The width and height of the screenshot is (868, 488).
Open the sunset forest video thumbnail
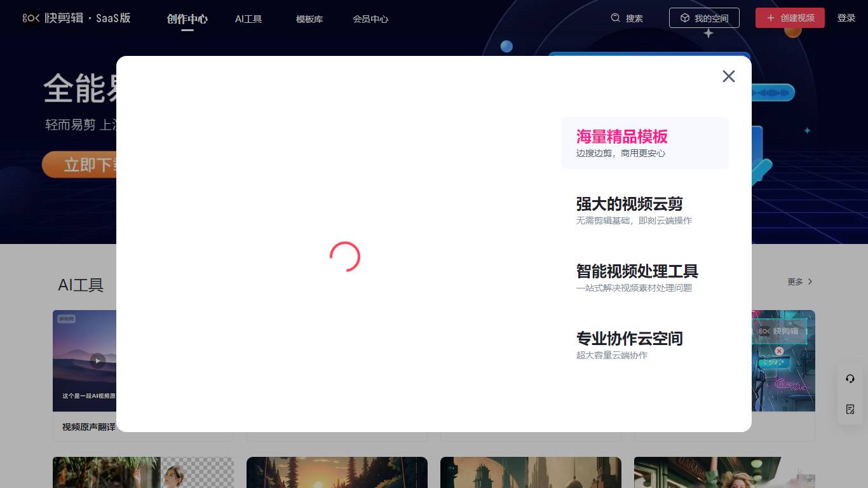click(x=337, y=473)
